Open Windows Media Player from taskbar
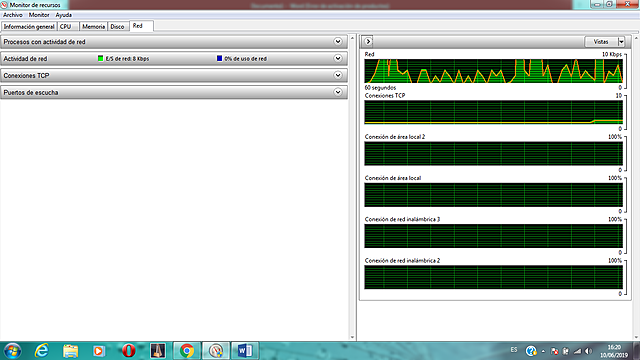Image resolution: width=640 pixels, height=360 pixels. click(x=99, y=351)
